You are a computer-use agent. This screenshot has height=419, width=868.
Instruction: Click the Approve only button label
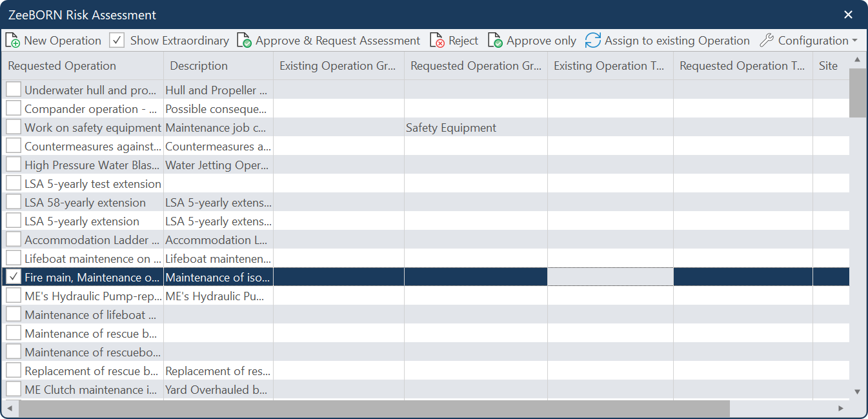pos(541,41)
